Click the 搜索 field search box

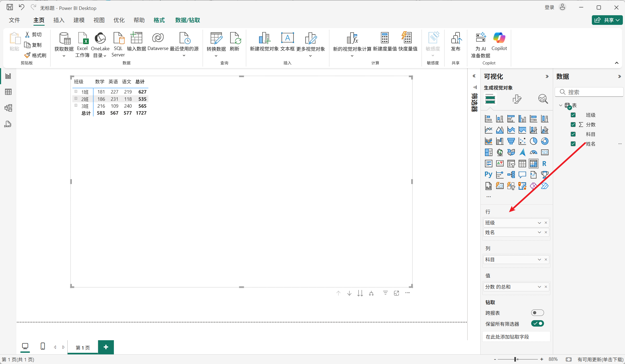[x=591, y=92]
